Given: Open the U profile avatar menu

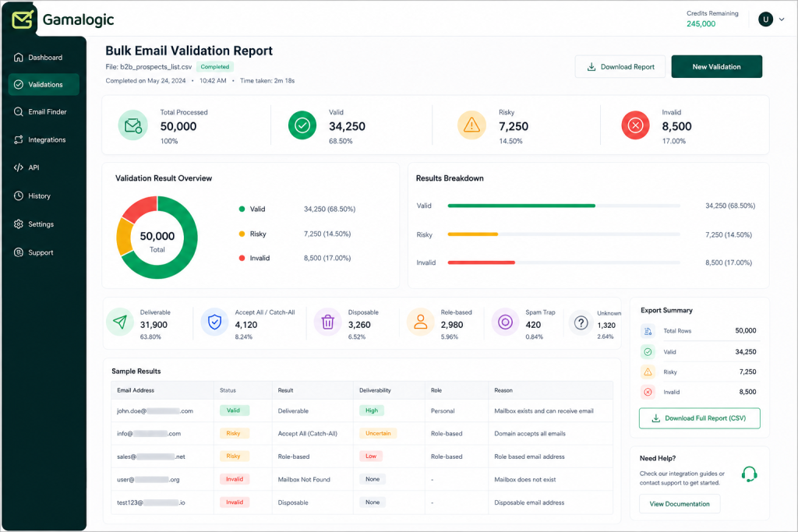Looking at the screenshot, I should click(x=765, y=19).
